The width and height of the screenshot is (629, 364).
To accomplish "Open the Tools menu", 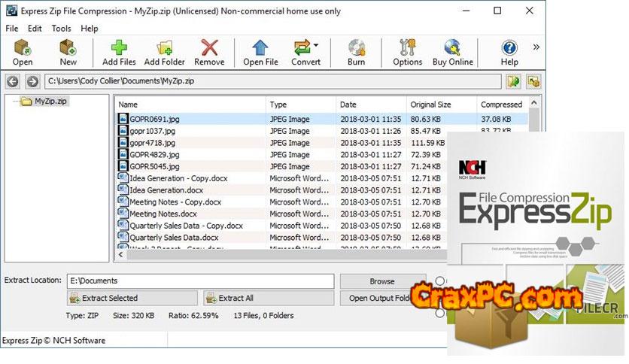I will pyautogui.click(x=61, y=29).
